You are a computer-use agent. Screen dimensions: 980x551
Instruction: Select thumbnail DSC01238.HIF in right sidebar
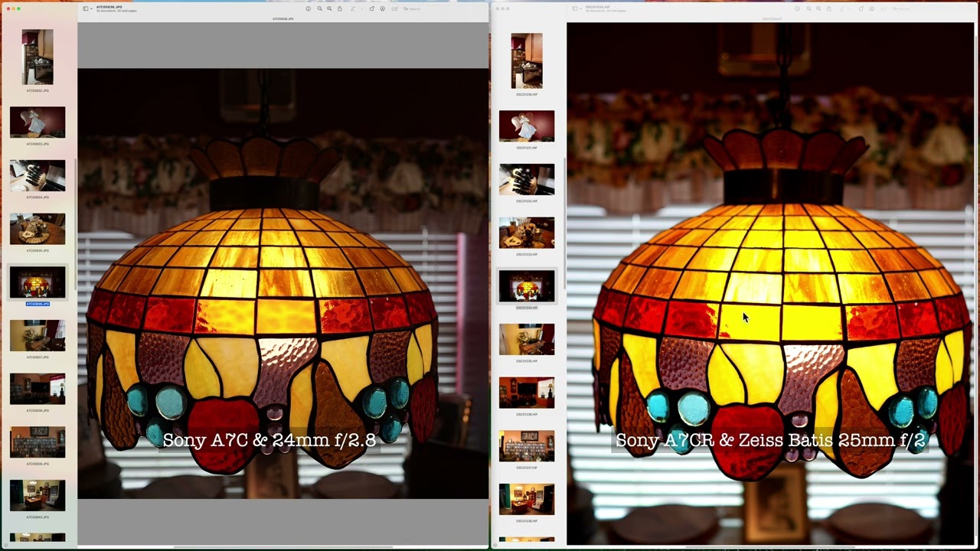(527, 500)
